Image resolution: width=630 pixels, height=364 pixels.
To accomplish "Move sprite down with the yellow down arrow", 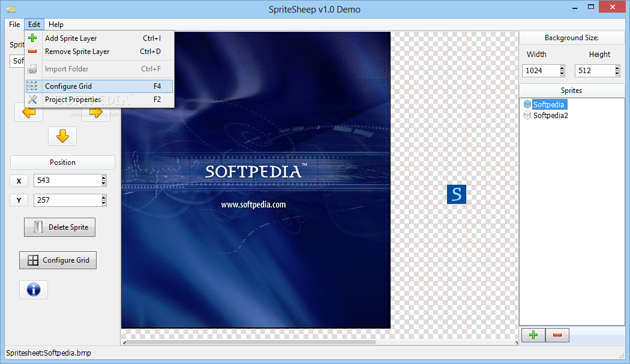I will click(62, 136).
